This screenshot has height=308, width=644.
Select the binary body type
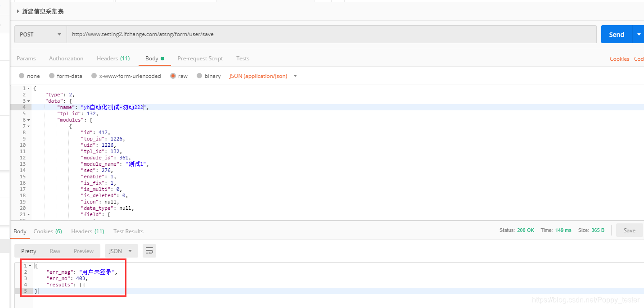[209, 76]
